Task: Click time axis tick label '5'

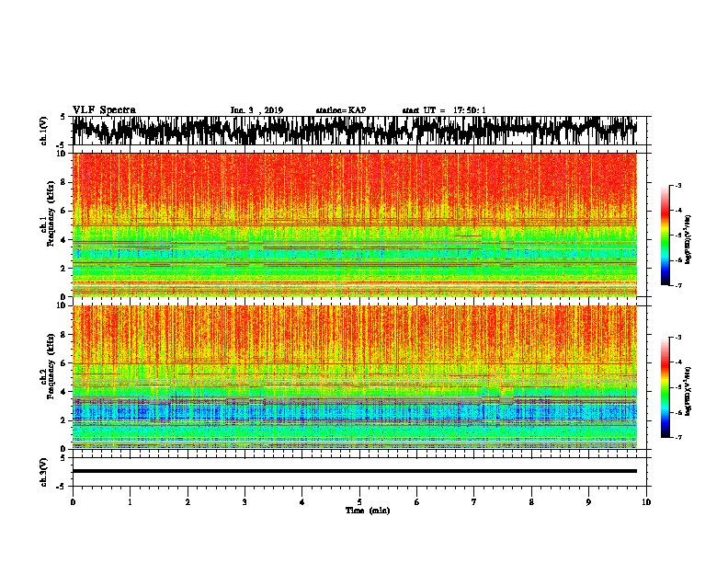Action: click(x=359, y=502)
